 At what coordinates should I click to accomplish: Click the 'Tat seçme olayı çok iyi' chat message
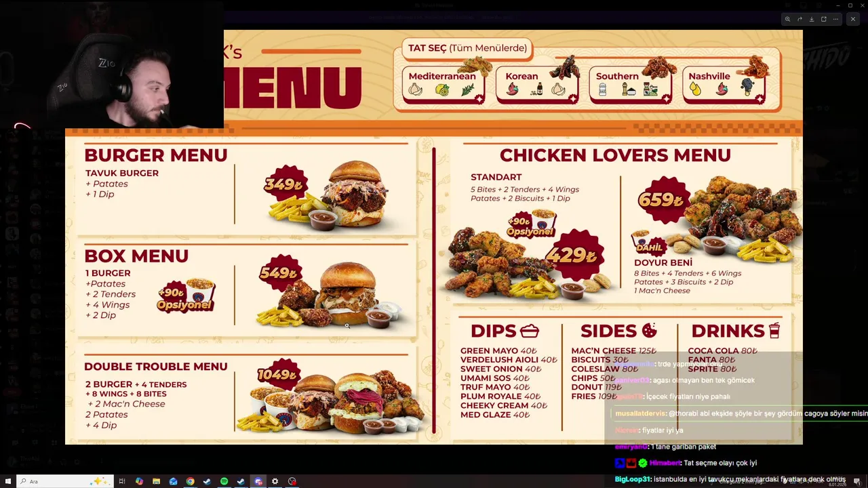point(720,463)
